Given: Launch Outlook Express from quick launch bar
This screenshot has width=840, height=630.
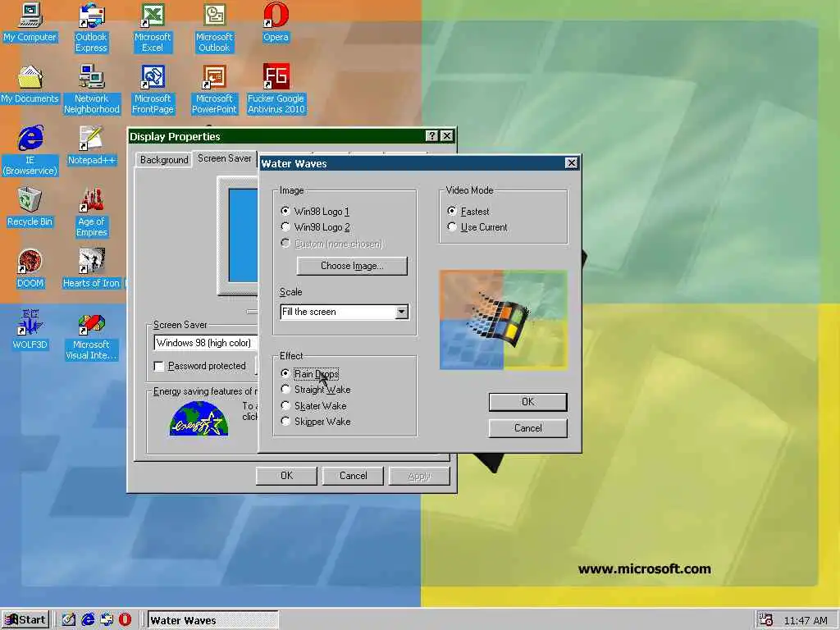Looking at the screenshot, I should click(107, 620).
